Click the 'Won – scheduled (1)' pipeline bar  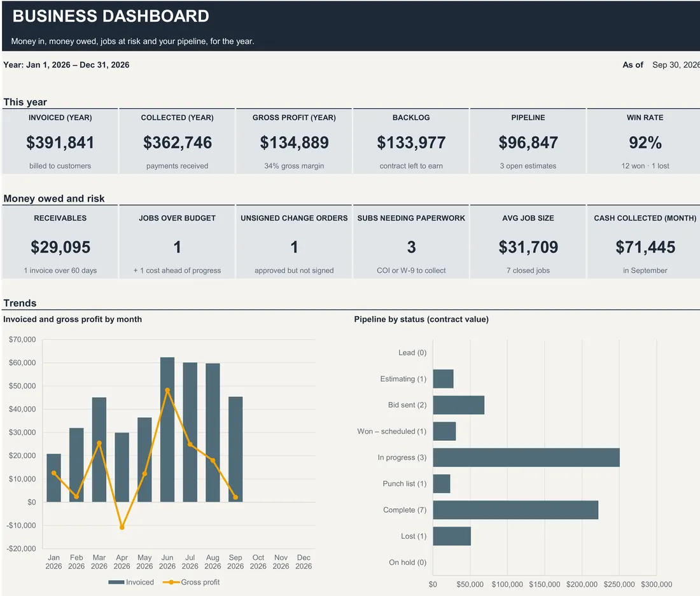point(444,431)
